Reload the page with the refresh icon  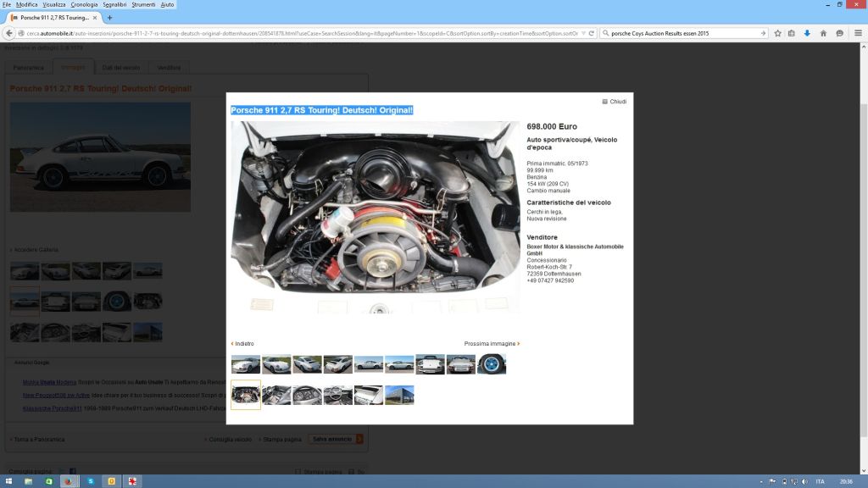[x=591, y=33]
